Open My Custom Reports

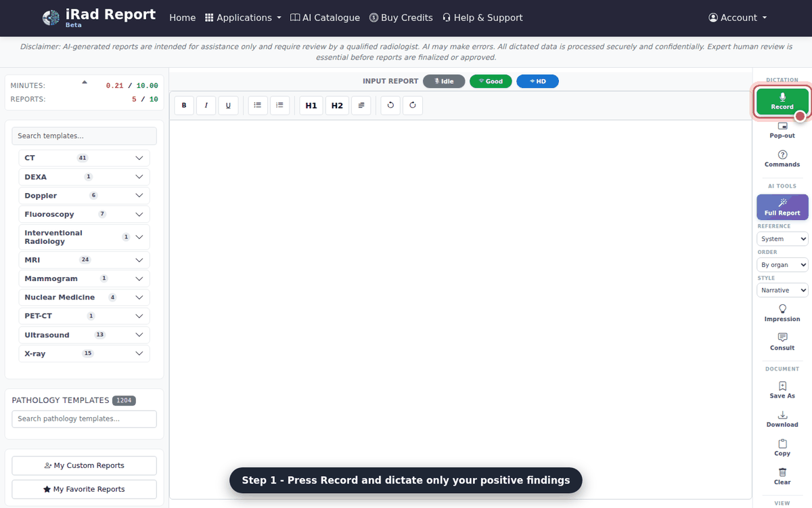pyautogui.click(x=84, y=465)
